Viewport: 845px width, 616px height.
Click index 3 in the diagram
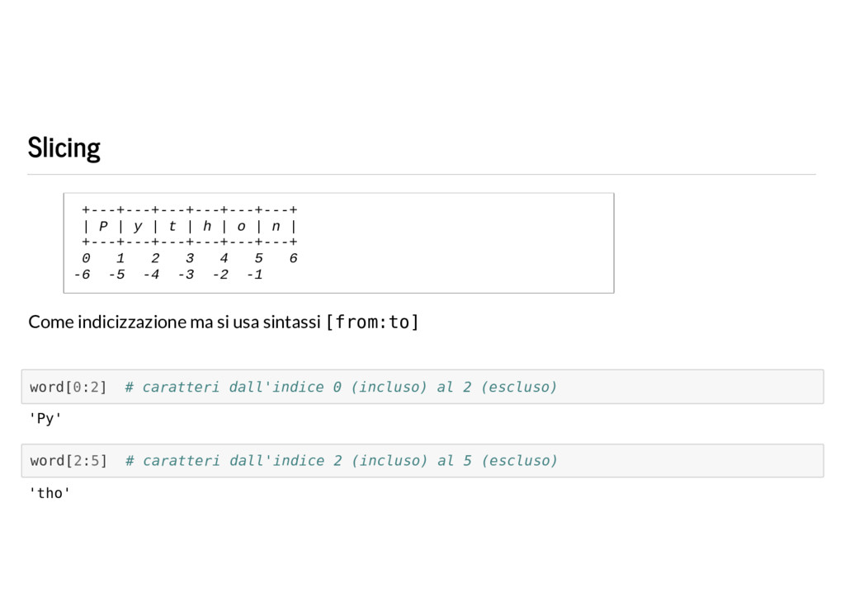coord(190,258)
